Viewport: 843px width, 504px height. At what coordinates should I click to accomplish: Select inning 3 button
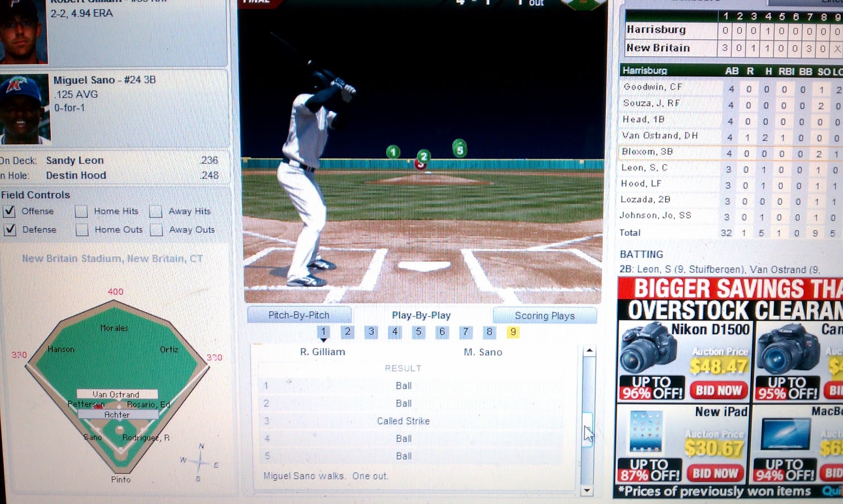(x=371, y=332)
